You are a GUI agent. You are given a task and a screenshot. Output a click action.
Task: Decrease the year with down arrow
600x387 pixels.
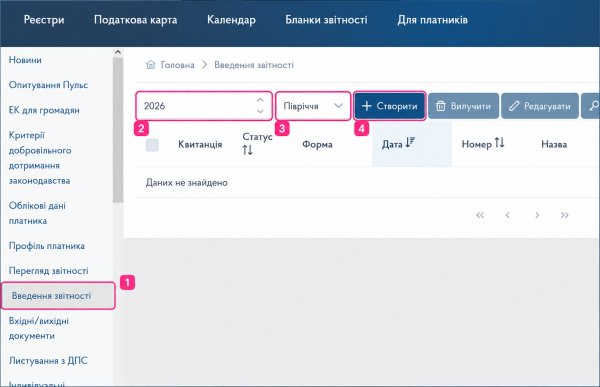(260, 111)
